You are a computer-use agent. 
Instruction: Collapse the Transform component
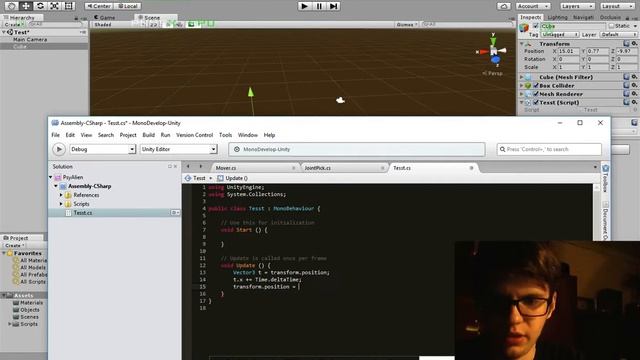click(522, 43)
